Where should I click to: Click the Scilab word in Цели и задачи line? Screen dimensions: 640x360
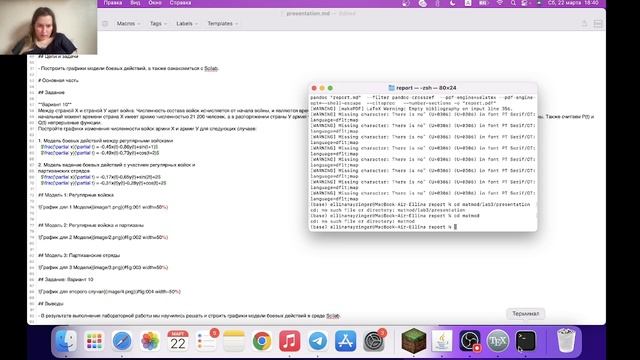click(211, 68)
